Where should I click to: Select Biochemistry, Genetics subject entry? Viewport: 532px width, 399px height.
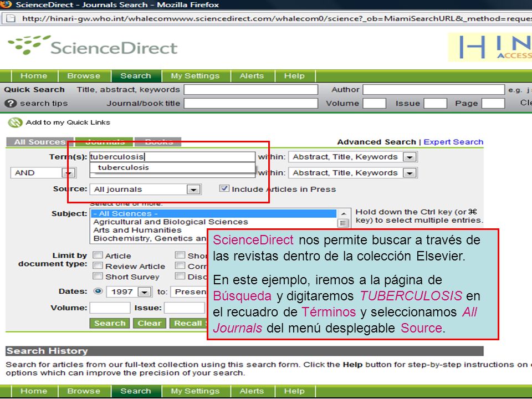point(149,238)
